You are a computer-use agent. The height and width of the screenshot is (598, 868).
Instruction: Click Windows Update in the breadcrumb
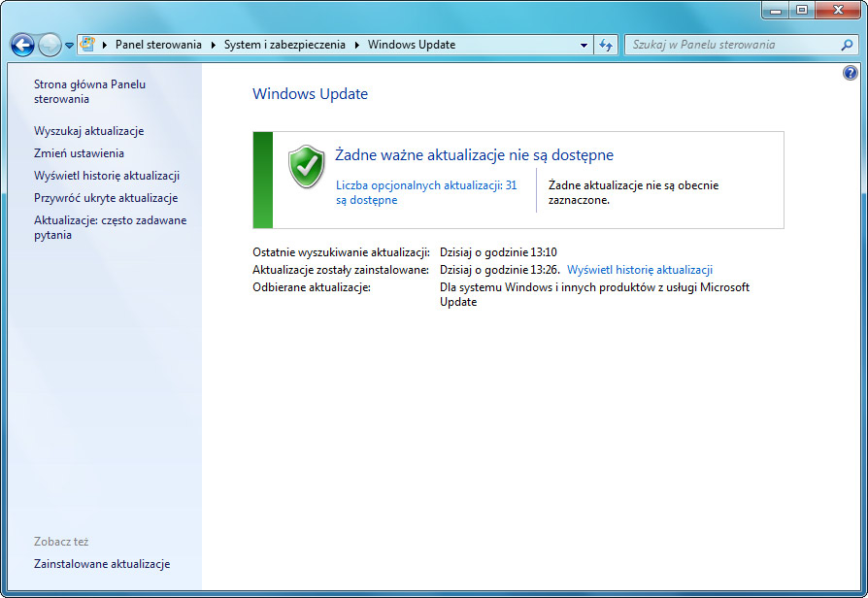[412, 45]
